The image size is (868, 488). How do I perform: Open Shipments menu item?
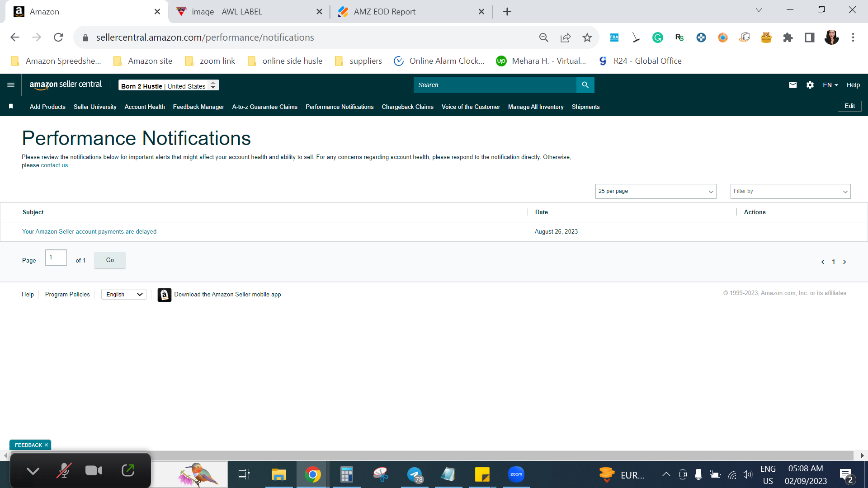pyautogui.click(x=585, y=107)
